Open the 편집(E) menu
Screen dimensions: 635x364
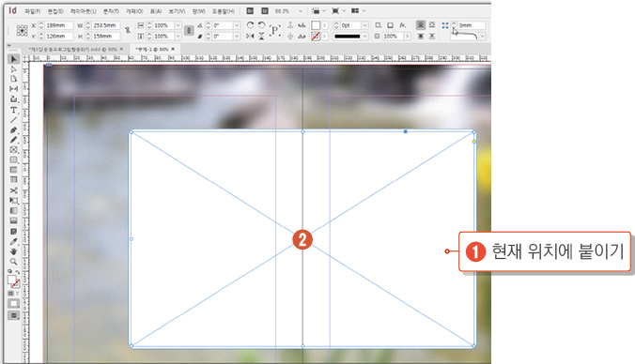55,11
